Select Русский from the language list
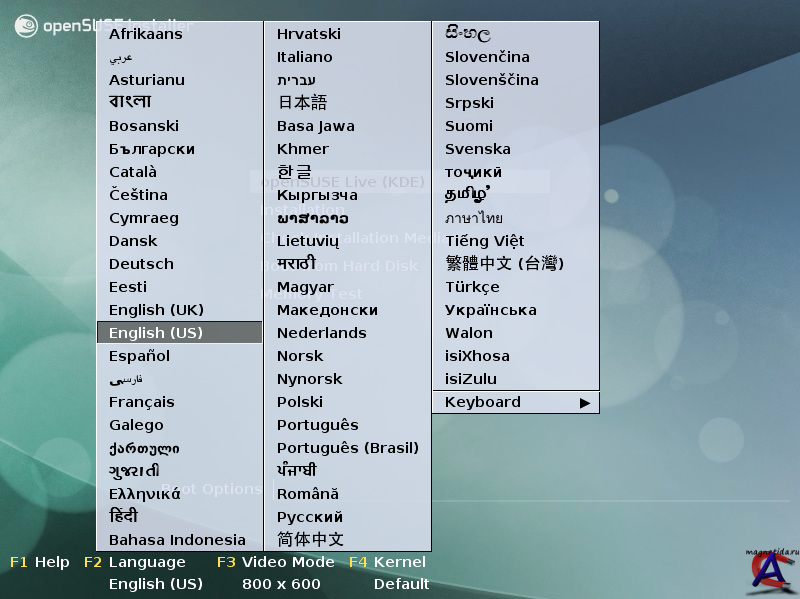The width and height of the screenshot is (800, 599). point(309,517)
